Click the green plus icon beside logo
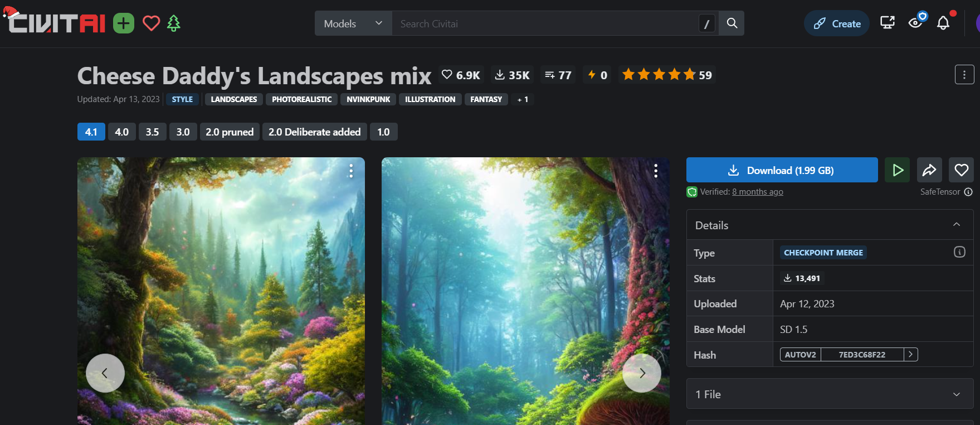Image resolution: width=980 pixels, height=425 pixels. click(x=124, y=23)
